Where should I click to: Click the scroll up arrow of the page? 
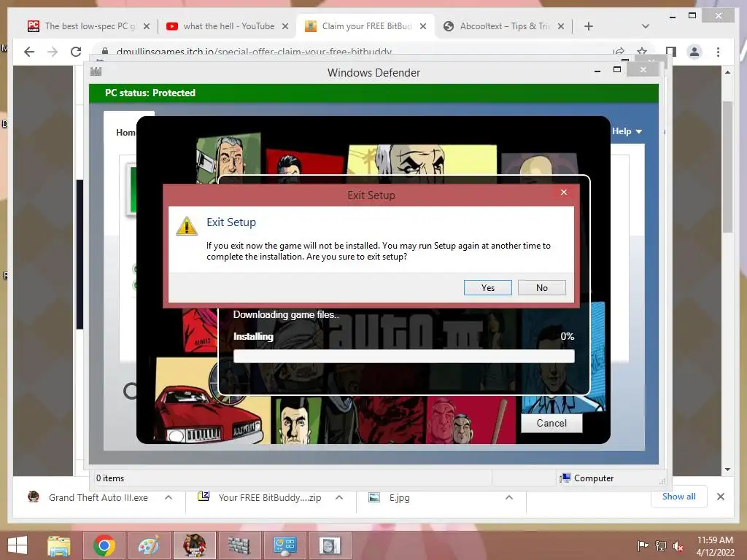[x=727, y=72]
